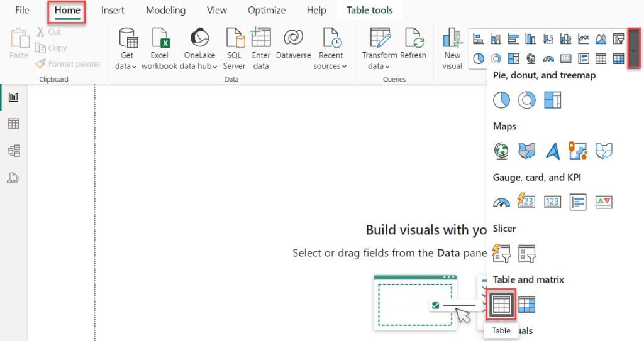The height and width of the screenshot is (341, 644).
Task: Open DAX query view in left sidebar
Action: coord(13,178)
